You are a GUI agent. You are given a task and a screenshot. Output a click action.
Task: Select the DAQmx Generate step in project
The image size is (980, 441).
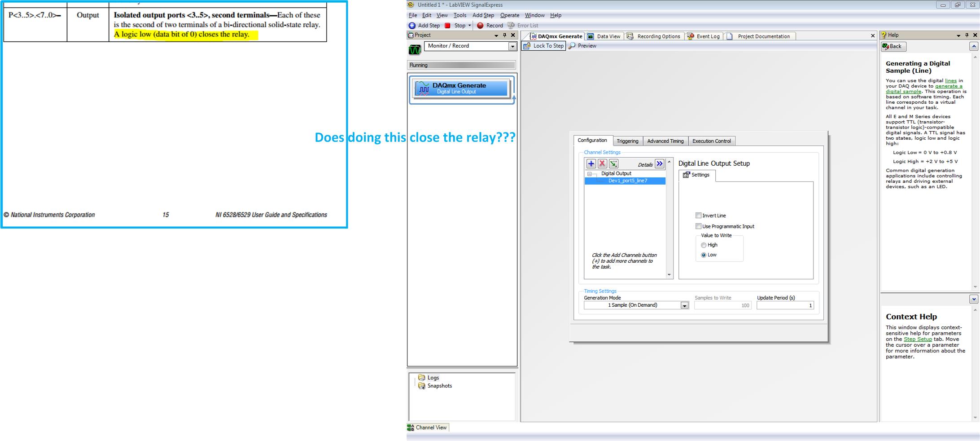[x=461, y=88]
